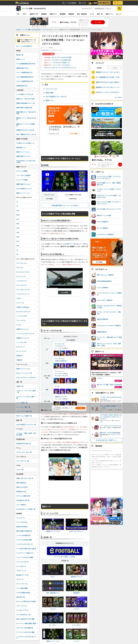Click the ログイン button
The height and width of the screenshot is (644, 138).
pyautogui.click(x=117, y=3)
